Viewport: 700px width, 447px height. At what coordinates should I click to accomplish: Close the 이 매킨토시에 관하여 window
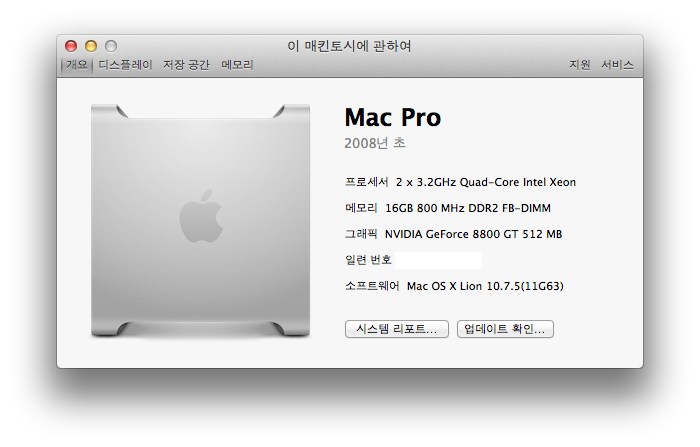[71, 46]
